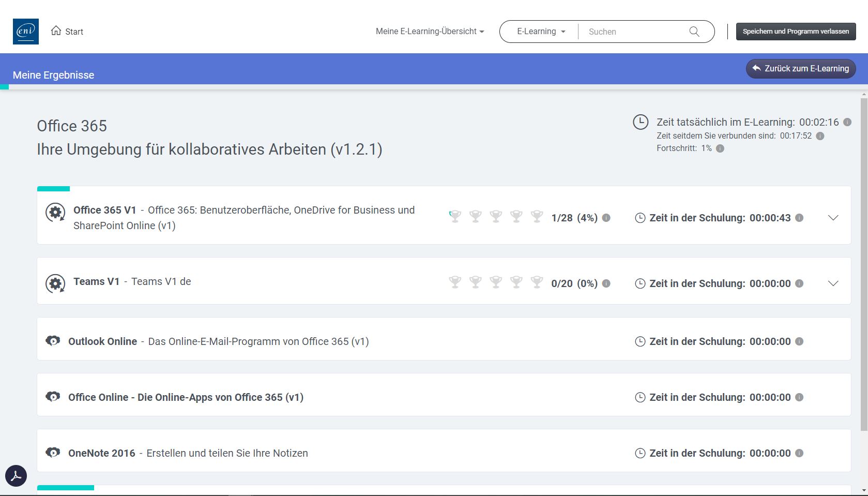Click PDF export icon at bottom left
Image resolution: width=868 pixels, height=496 pixels.
pyautogui.click(x=16, y=476)
